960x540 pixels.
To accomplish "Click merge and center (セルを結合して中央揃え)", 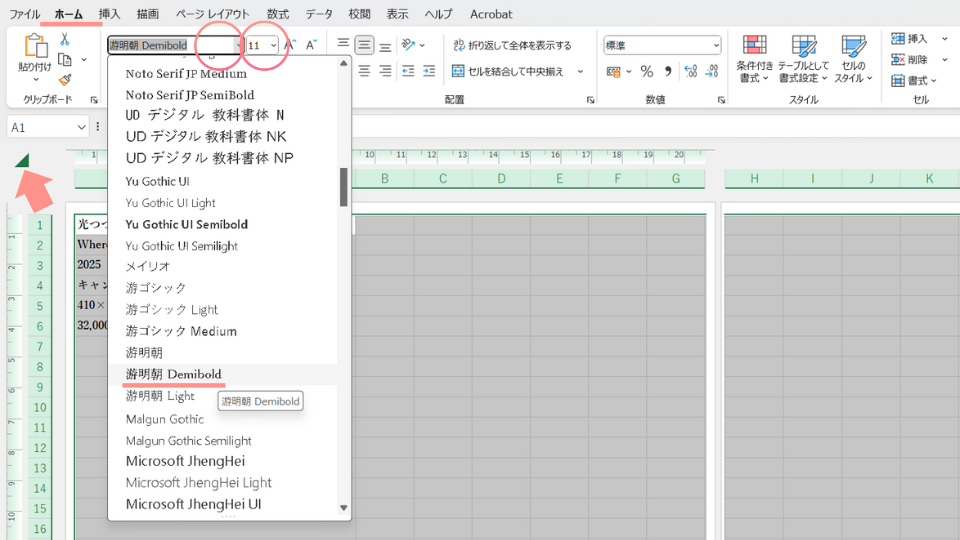I will (x=508, y=72).
